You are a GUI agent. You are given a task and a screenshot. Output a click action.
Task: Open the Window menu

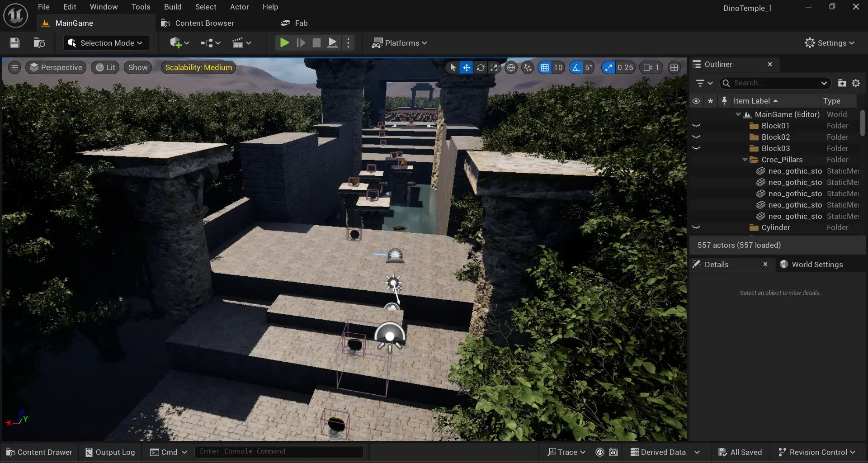(x=104, y=7)
